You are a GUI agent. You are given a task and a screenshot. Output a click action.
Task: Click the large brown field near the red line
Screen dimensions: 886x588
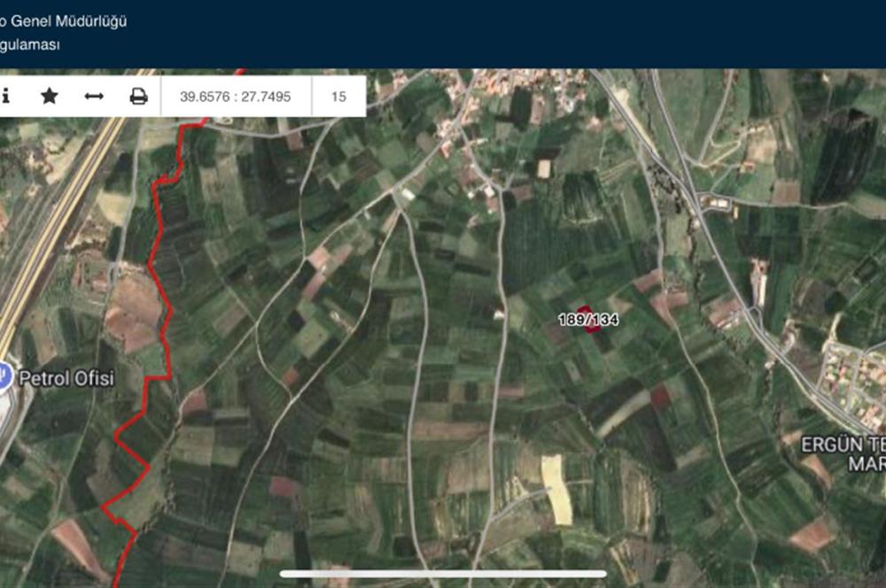pyautogui.click(x=135, y=312)
